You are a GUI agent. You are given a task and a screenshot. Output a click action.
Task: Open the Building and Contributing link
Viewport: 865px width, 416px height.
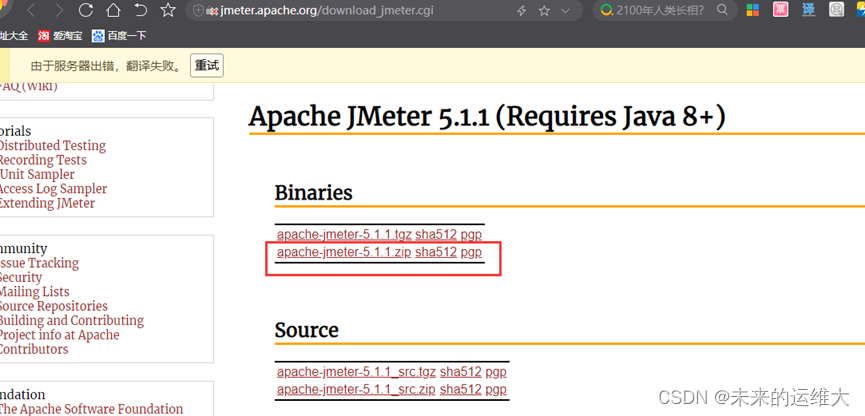(72, 320)
